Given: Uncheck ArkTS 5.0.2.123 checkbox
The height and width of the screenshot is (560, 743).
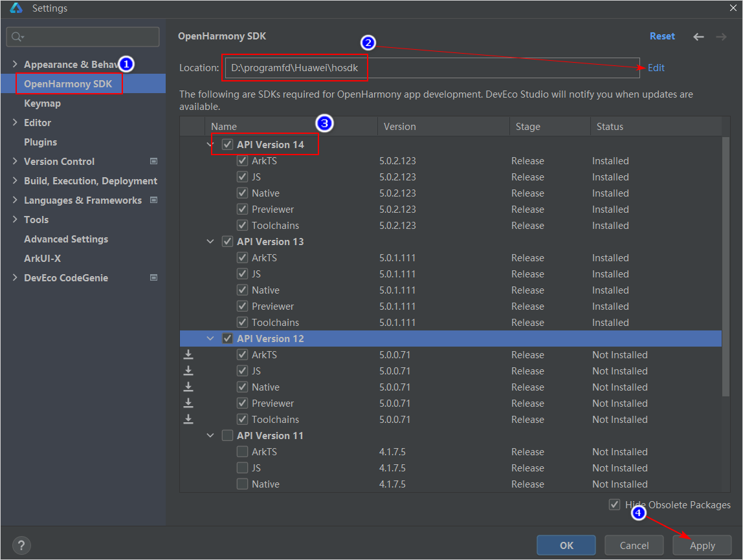Looking at the screenshot, I should pos(242,160).
